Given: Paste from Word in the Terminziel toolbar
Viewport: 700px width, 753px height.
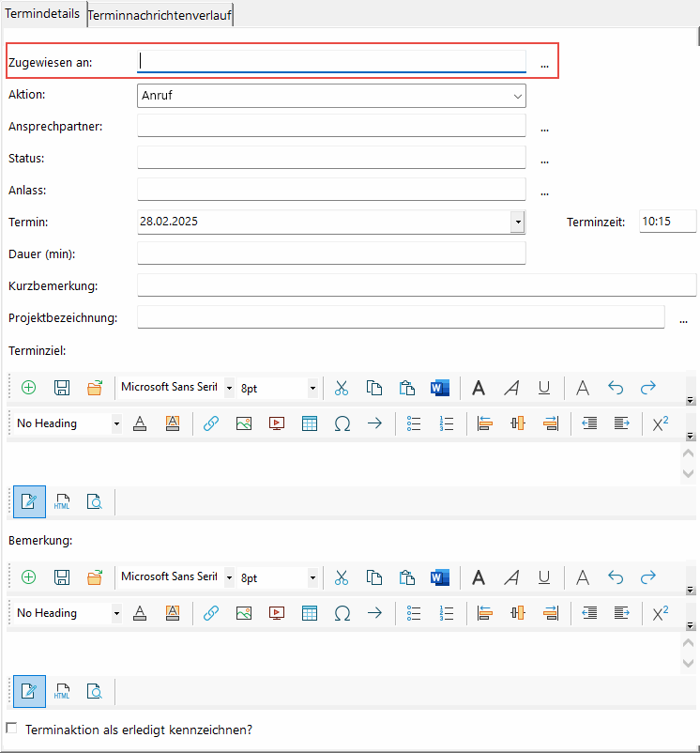Looking at the screenshot, I should tap(440, 388).
